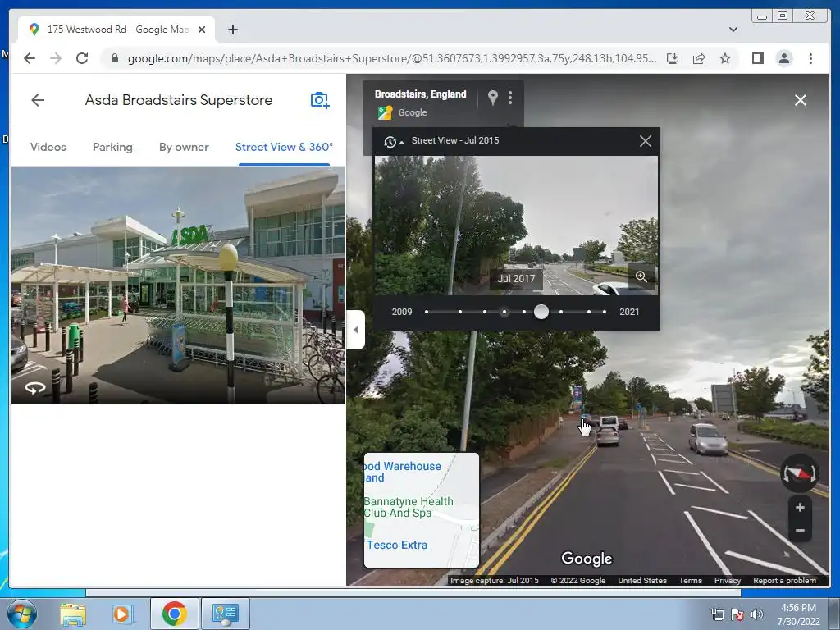Zoom out with the minus button
The image size is (840, 630).
[x=800, y=531]
